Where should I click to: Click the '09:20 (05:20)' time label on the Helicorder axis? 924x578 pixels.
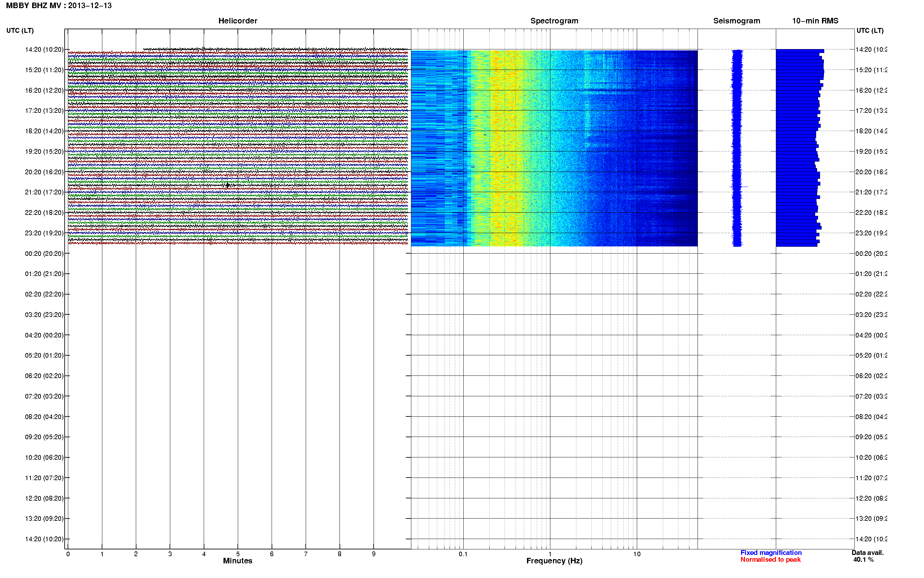coord(44,437)
